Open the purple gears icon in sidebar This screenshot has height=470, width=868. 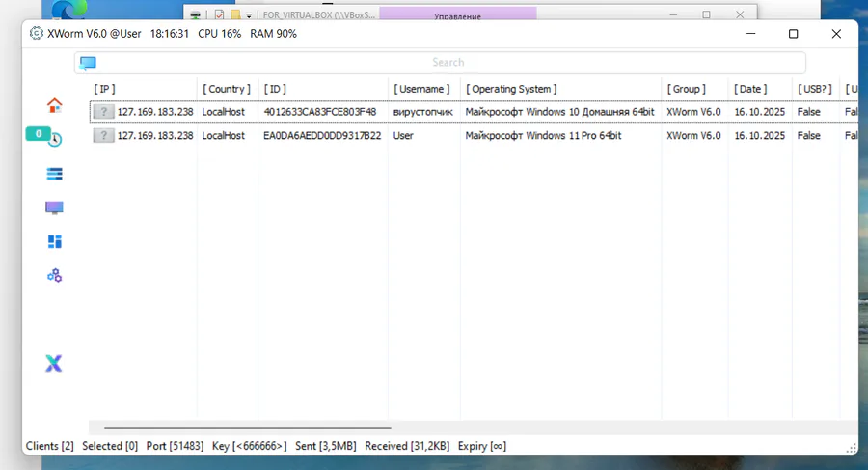click(x=54, y=275)
